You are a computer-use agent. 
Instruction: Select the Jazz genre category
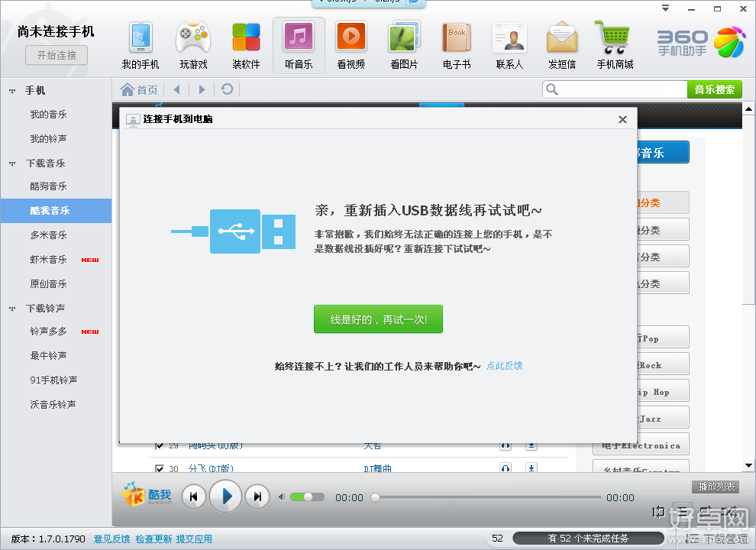(x=663, y=418)
